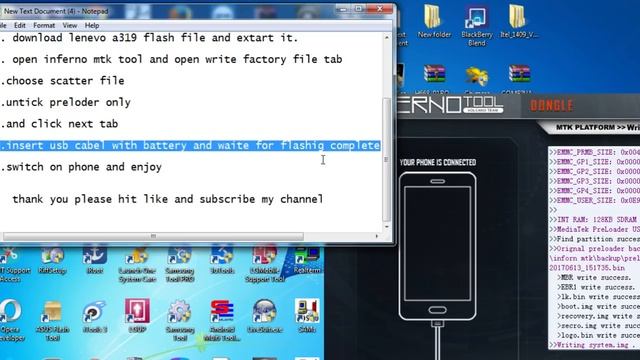Click the Notepad horizontal scrollbar thumb
Viewport: 640px width, 360px height.
tap(153, 236)
